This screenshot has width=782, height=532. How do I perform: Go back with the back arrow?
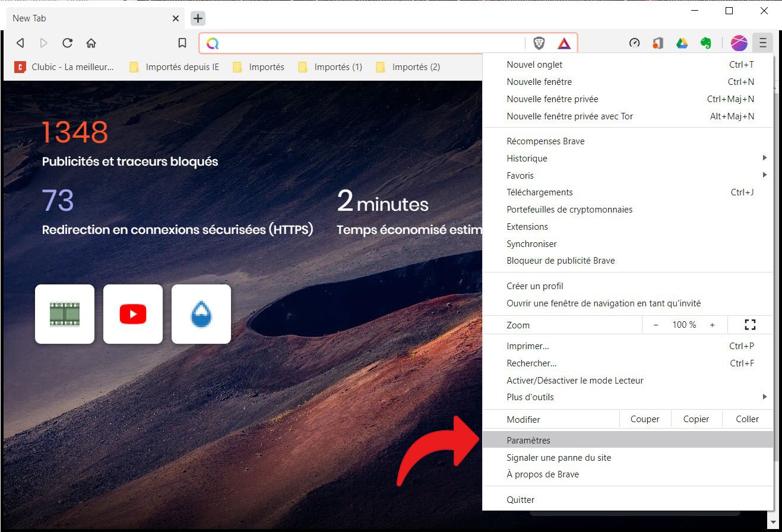(20, 43)
